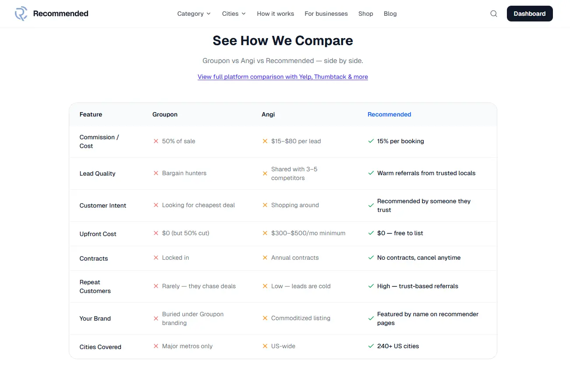Click the orange X beside $15–$80 per lead
The image size is (570, 392).
pos(265,141)
